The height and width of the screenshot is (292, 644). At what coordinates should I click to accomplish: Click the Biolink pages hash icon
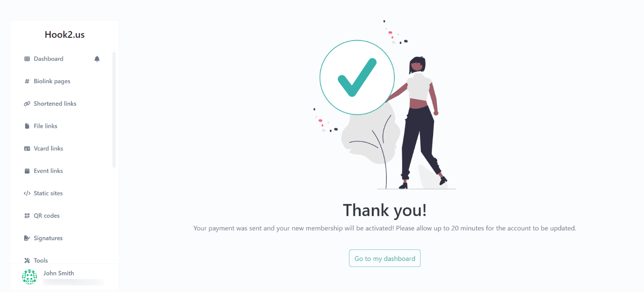[x=27, y=81]
